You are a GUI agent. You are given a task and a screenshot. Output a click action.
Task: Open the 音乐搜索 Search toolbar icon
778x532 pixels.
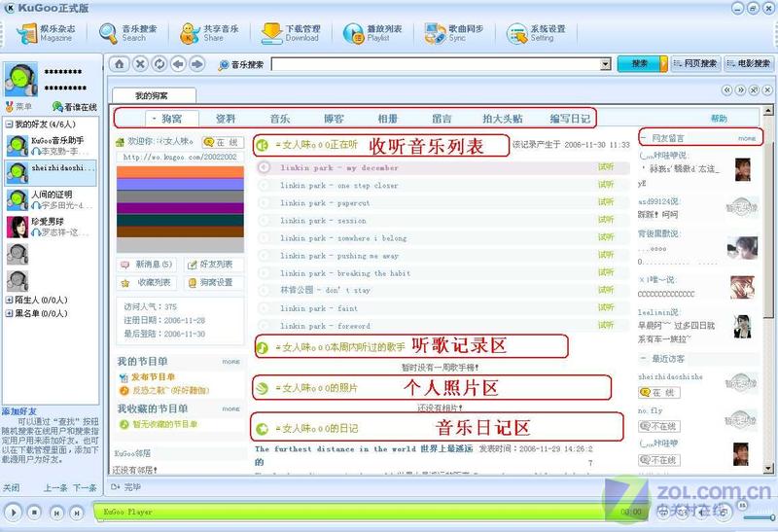click(x=128, y=33)
